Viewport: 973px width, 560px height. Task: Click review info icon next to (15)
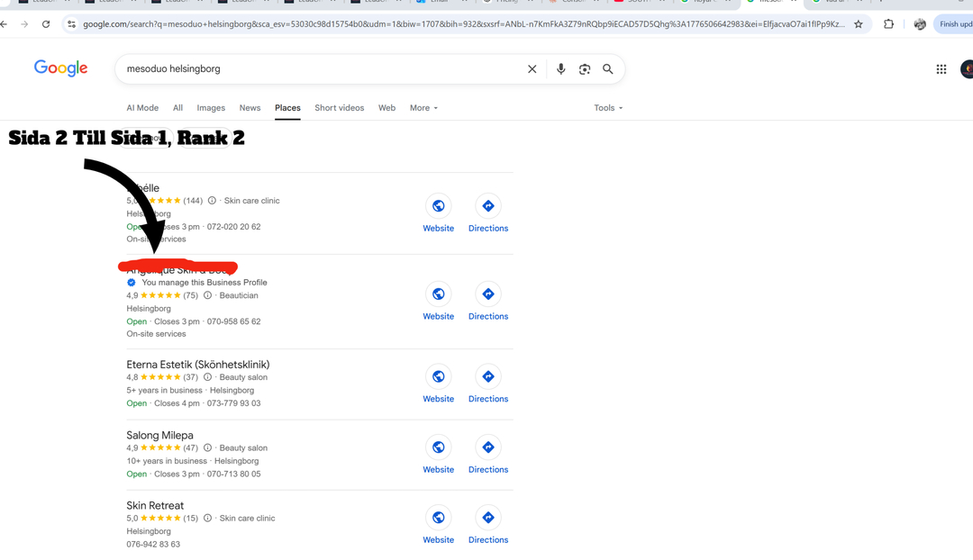point(208,518)
